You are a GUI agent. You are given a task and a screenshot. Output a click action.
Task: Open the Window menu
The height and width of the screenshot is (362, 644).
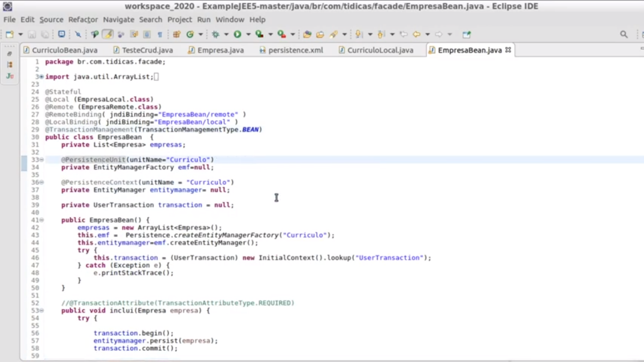pos(230,19)
